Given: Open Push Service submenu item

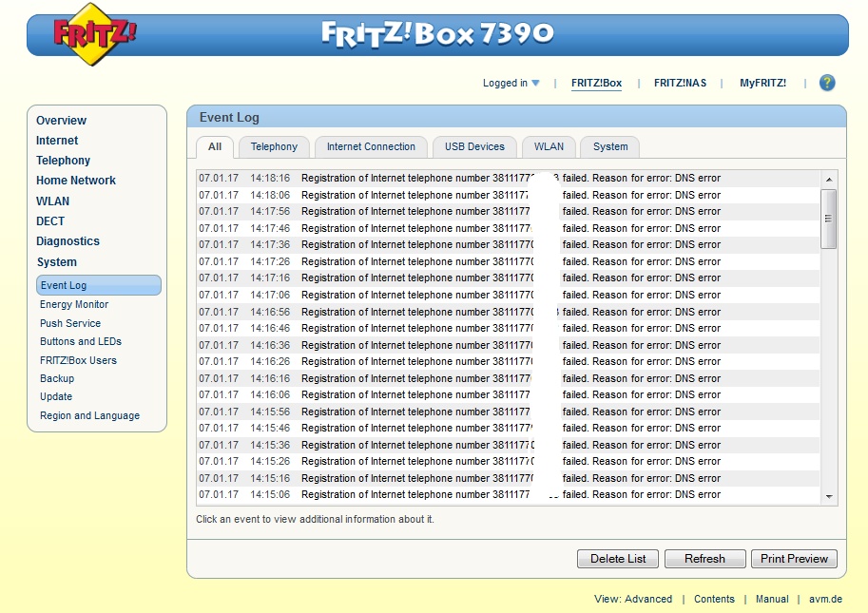Looking at the screenshot, I should coord(70,323).
